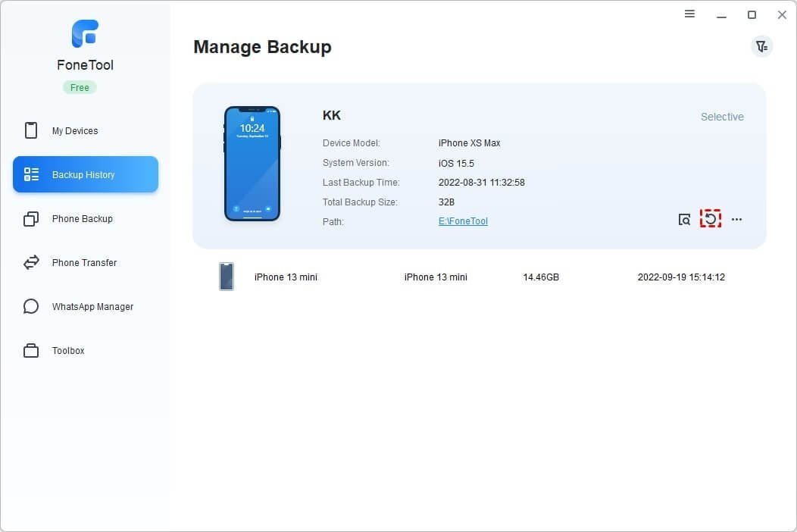Select the Backup History tab
The width and height of the screenshot is (797, 532).
coord(86,174)
